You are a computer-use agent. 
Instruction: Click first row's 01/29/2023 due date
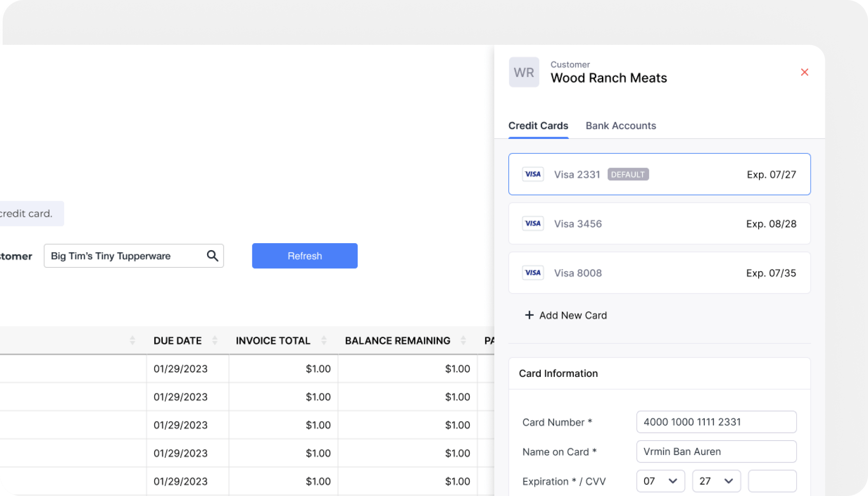click(180, 368)
